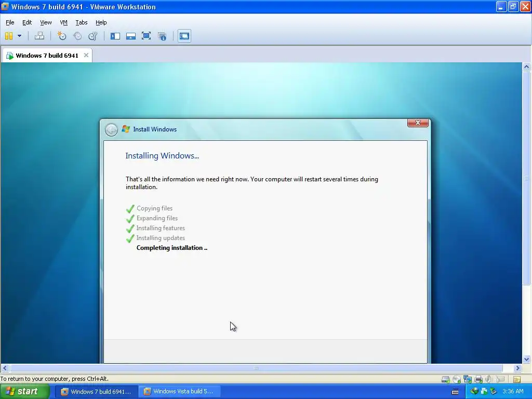Open the Tabs menu

[x=82, y=22]
